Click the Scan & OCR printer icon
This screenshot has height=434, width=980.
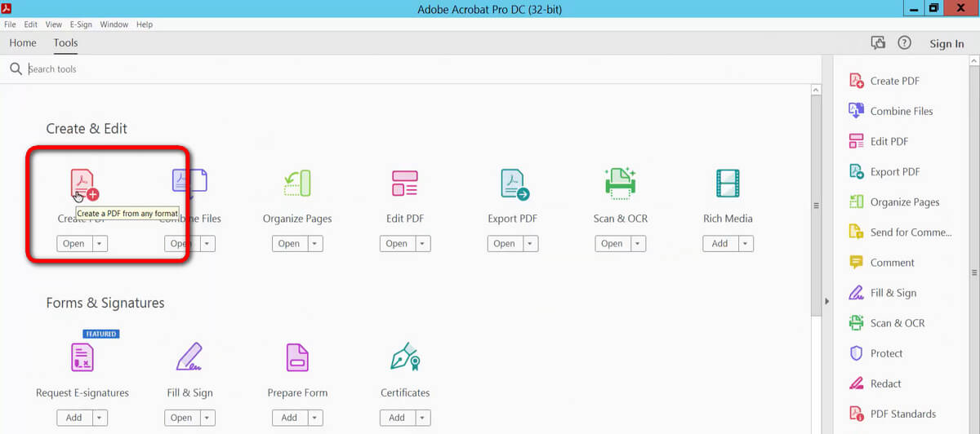pos(621,184)
